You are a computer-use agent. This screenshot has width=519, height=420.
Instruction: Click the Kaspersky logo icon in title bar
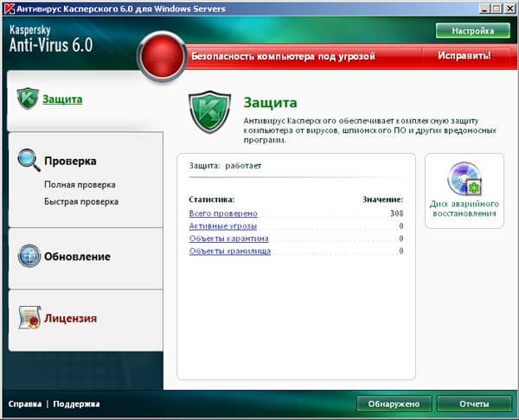(9, 9)
